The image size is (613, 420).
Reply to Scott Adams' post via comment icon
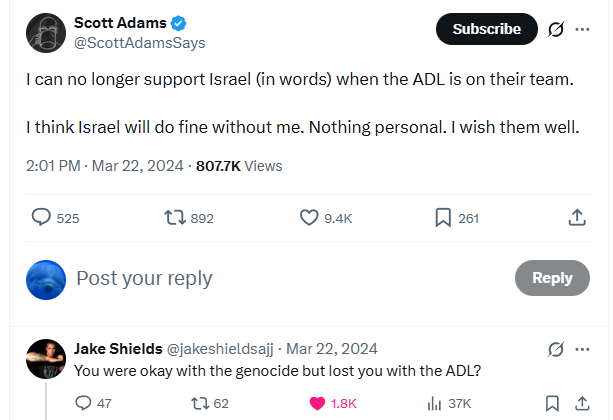[x=42, y=217]
